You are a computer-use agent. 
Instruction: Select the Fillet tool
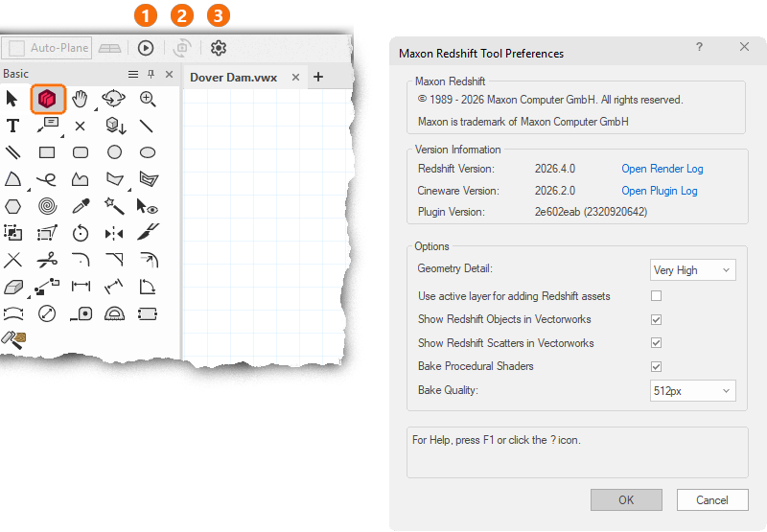pos(81,259)
